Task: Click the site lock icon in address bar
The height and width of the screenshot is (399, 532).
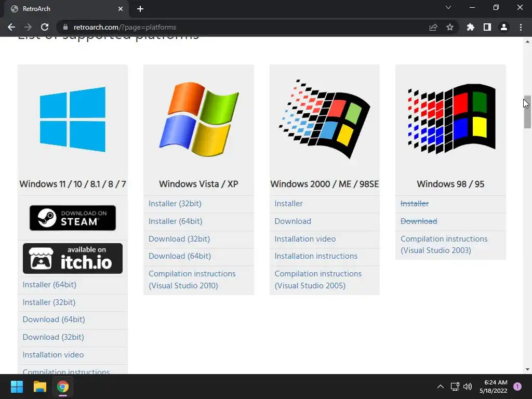Action: pyautogui.click(x=65, y=27)
